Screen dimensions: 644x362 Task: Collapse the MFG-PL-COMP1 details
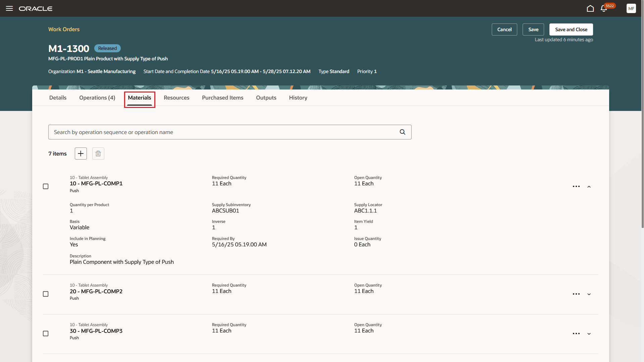(x=589, y=187)
